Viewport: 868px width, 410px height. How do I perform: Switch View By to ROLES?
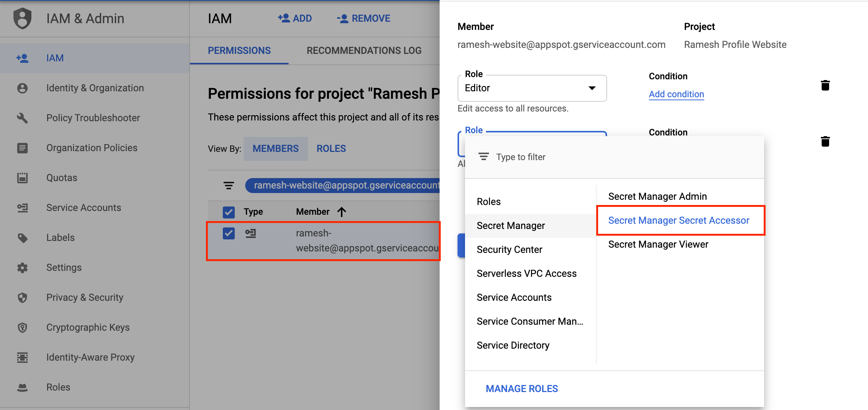click(x=331, y=149)
